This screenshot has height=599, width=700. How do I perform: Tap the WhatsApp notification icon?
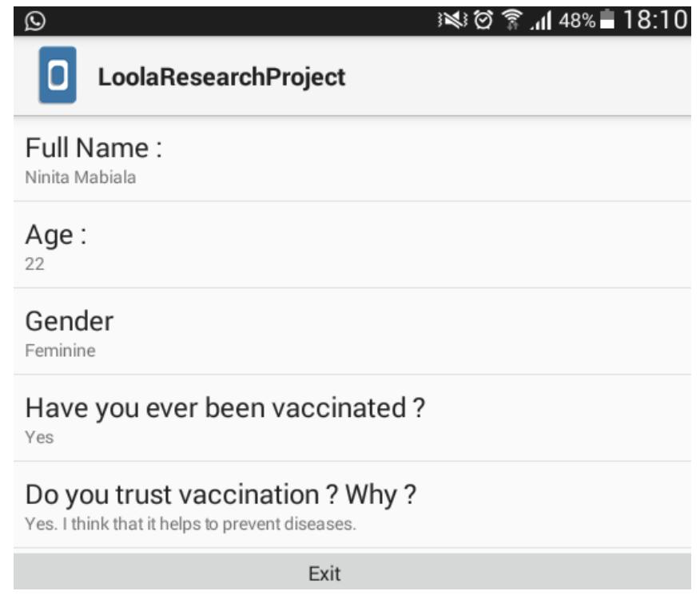click(x=34, y=20)
